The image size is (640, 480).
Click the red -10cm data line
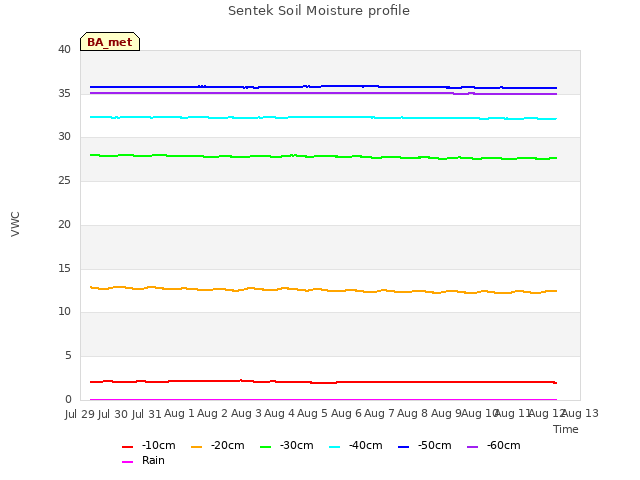click(x=323, y=382)
